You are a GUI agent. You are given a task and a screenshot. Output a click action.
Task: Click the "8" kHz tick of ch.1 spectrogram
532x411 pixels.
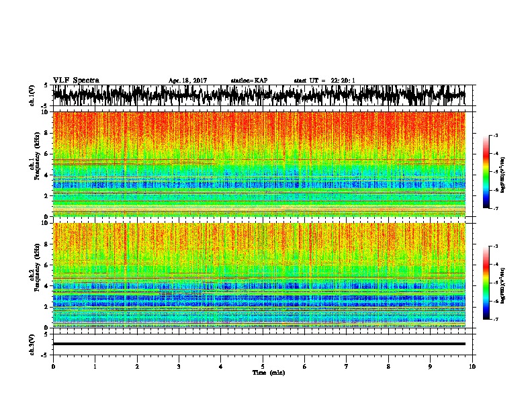[x=46, y=133]
